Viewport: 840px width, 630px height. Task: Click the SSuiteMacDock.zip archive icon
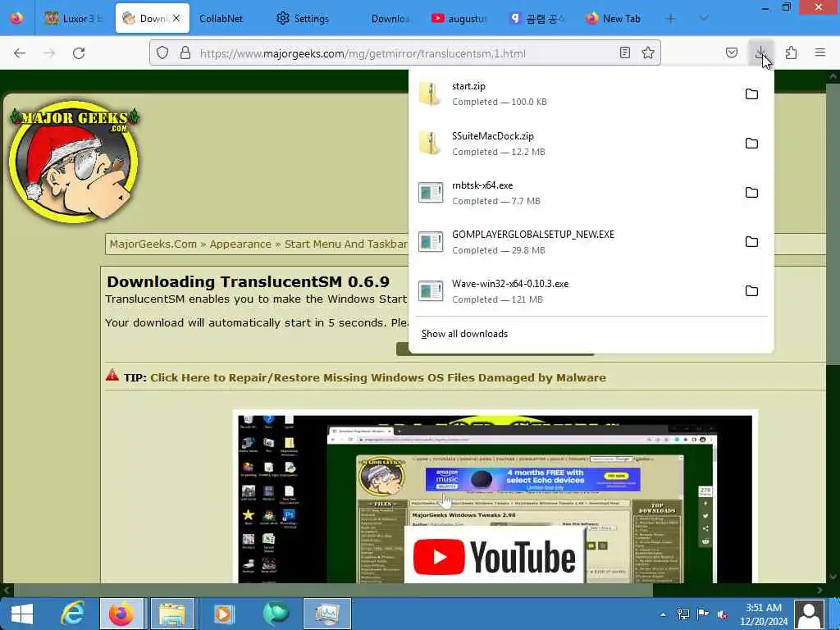tap(430, 143)
